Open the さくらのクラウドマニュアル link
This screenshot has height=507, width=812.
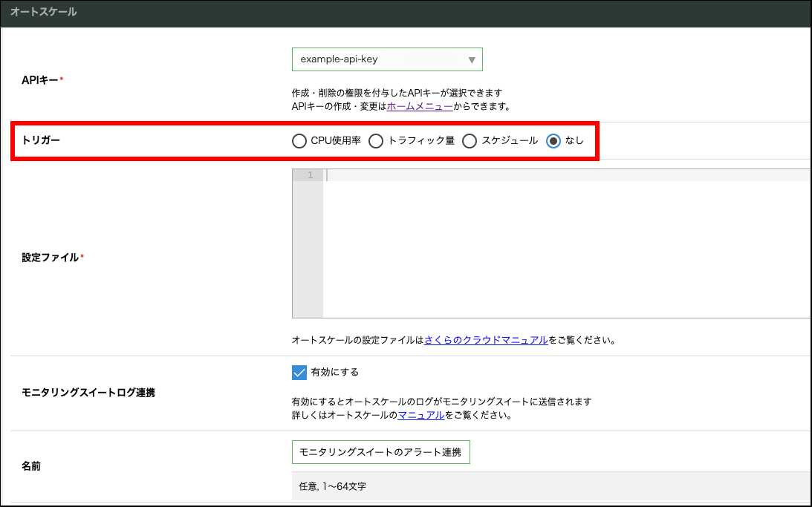pyautogui.click(x=486, y=340)
